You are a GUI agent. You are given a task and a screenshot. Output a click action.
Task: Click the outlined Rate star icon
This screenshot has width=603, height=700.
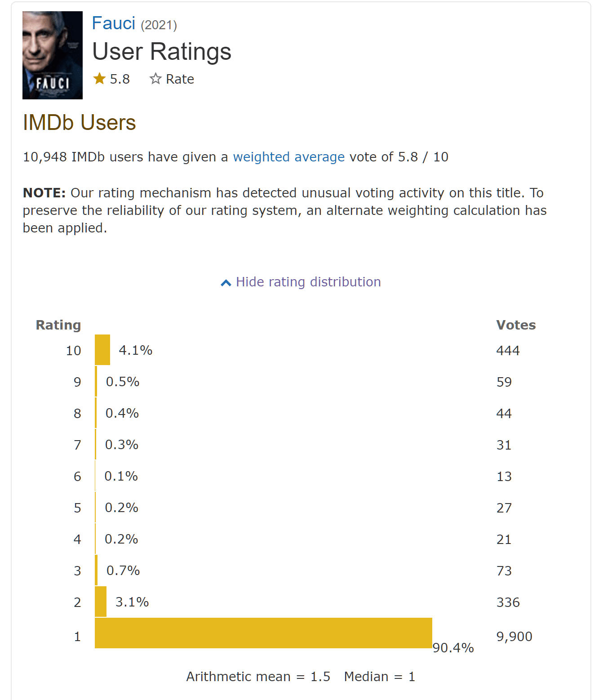(155, 79)
